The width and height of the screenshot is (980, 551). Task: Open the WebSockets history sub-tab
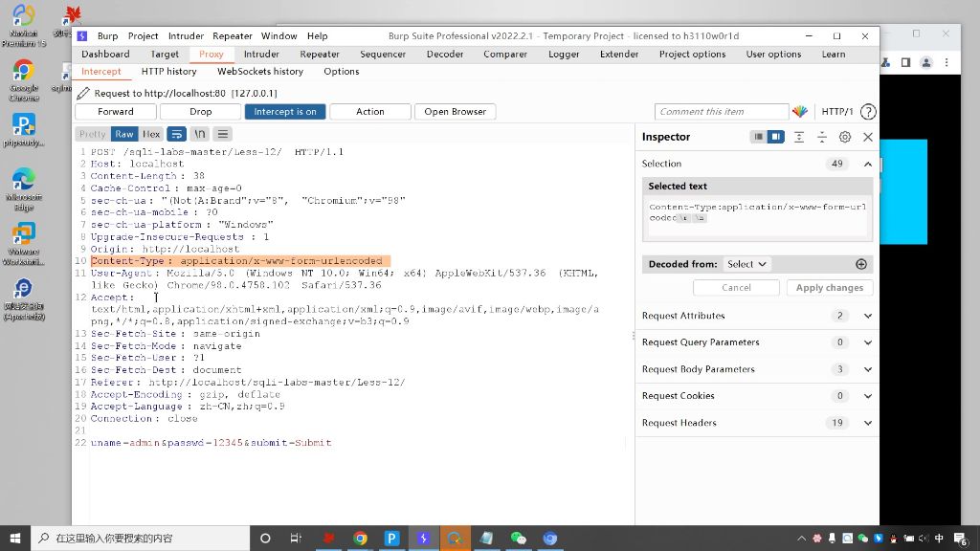coord(260,71)
